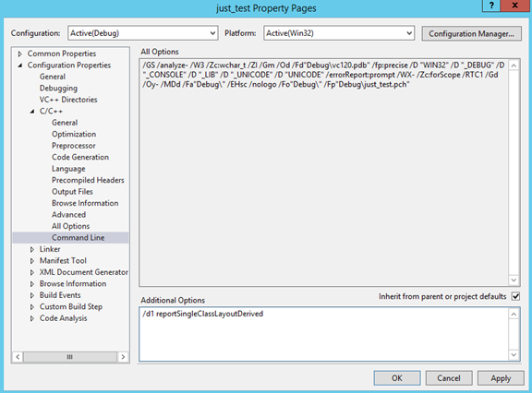The height and width of the screenshot is (393, 532).
Task: Open the Configuration dropdown showing Active(Debug)
Action: pos(142,33)
